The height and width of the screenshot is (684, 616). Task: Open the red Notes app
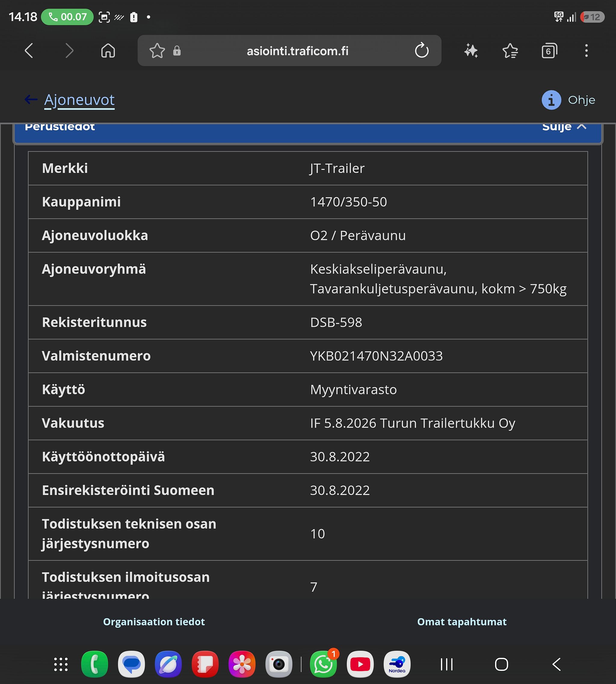[205, 664]
